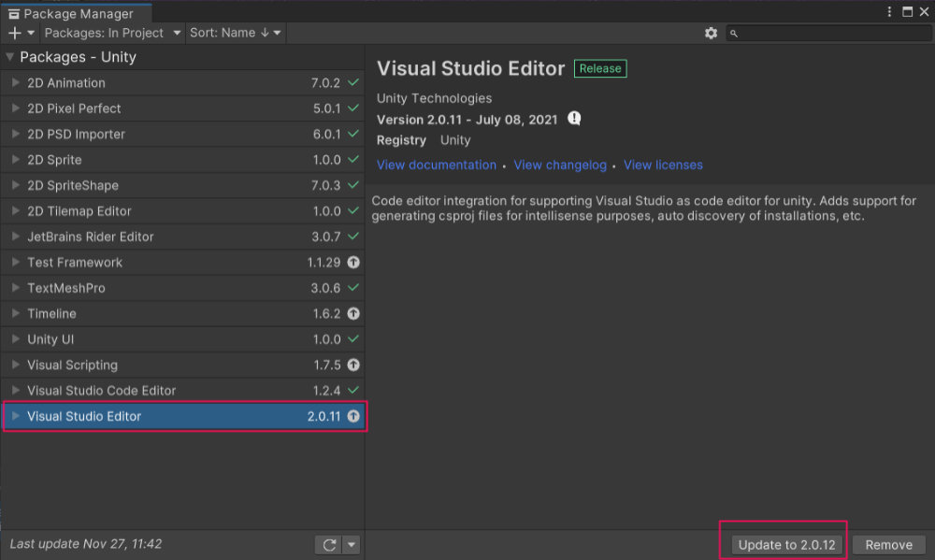Click the update arrow icon for Visual Scripting
Image resolution: width=935 pixels, height=560 pixels.
[353, 365]
